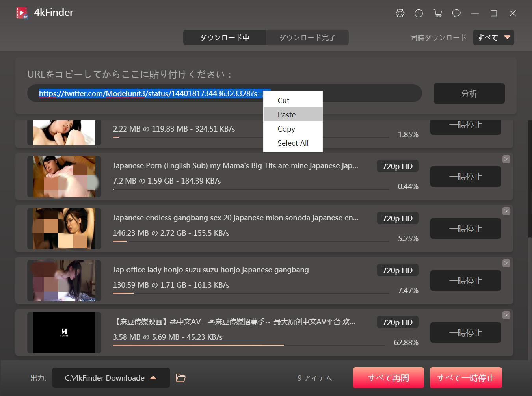Click 720p HD badge on 7.47% download
This screenshot has height=396, width=532.
(397, 270)
